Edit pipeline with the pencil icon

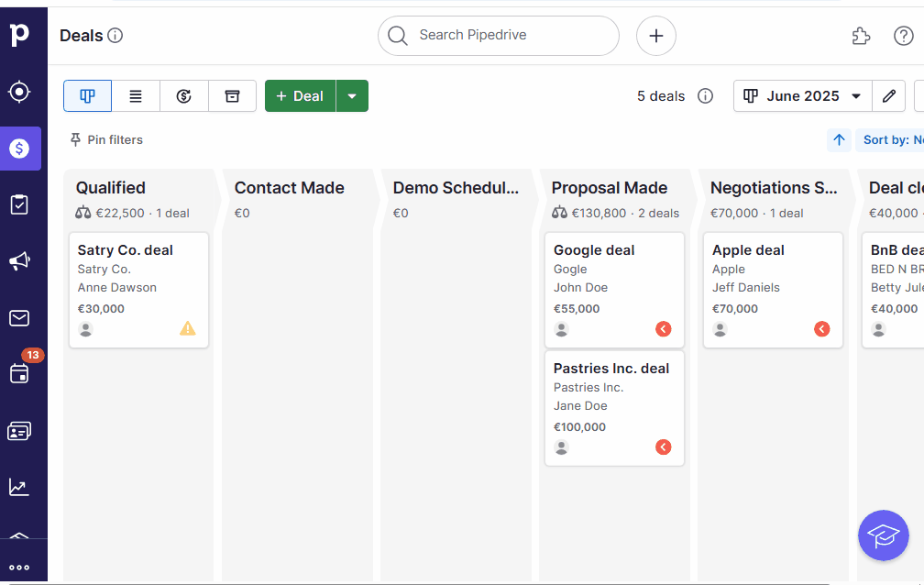[888, 95]
